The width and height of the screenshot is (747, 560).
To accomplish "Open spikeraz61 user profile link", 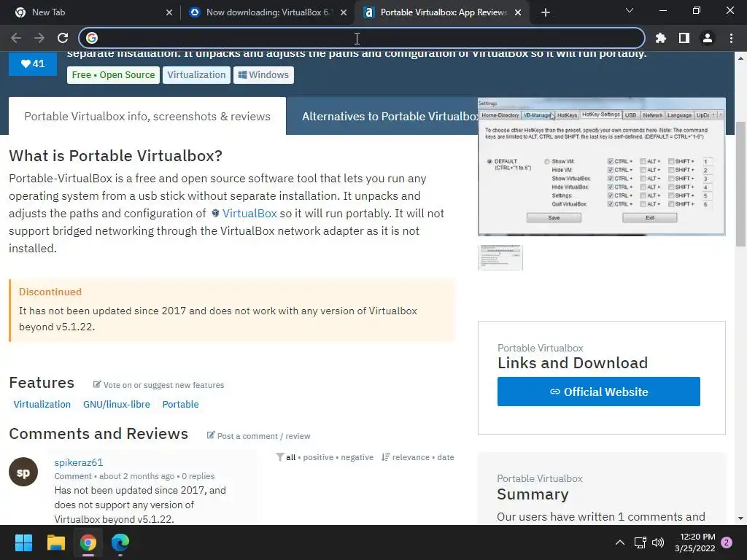I will (79, 462).
